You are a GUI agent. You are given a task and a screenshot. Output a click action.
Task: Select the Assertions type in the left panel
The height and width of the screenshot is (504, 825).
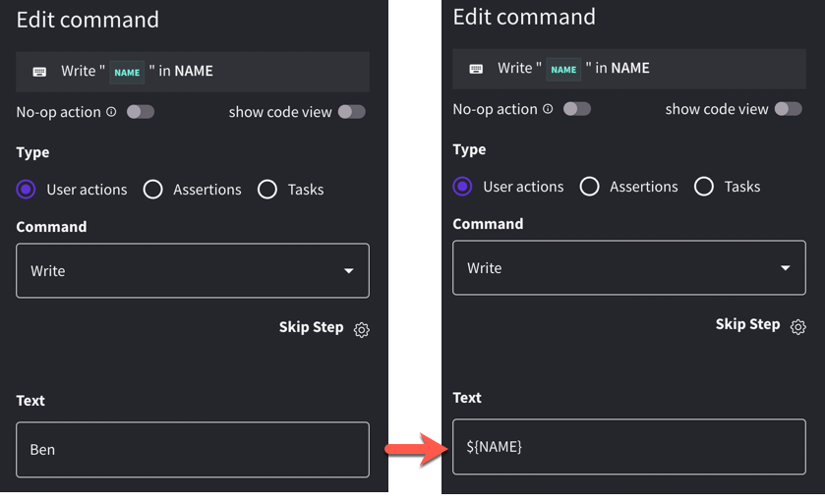point(153,190)
